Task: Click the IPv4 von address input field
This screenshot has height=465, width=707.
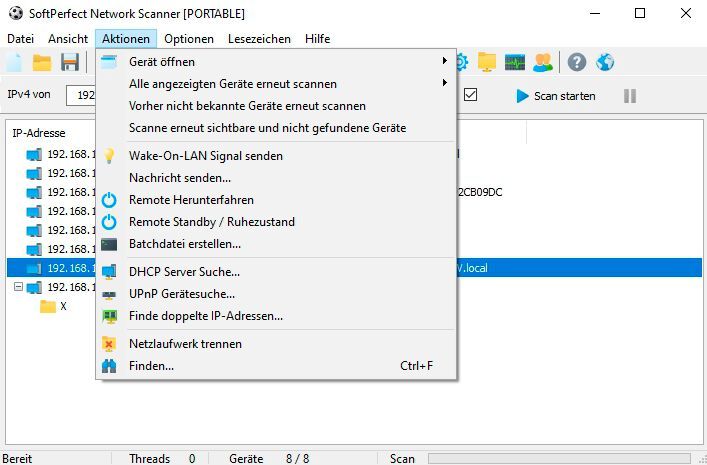Action: [x=81, y=95]
